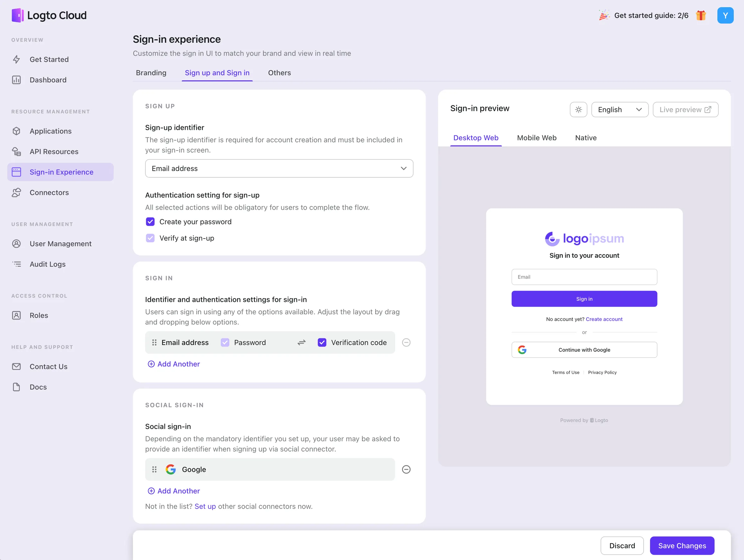Viewport: 744px width, 560px height.
Task: Switch to the Branding tab
Action: coord(151,73)
